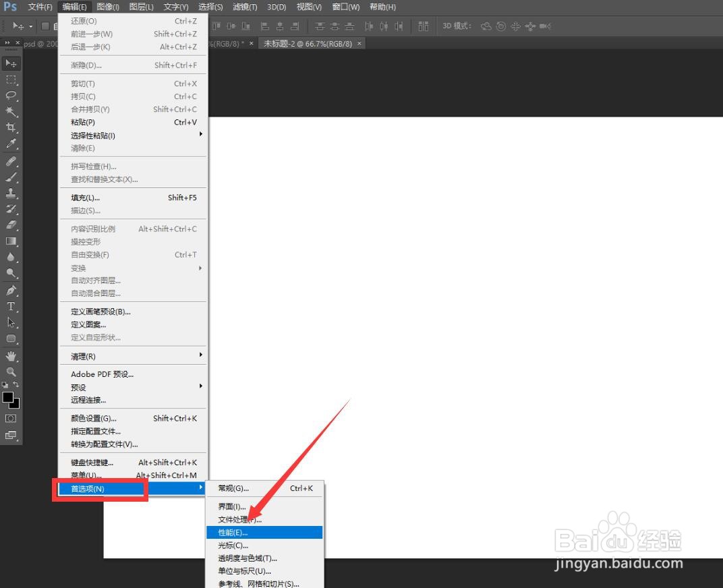Select 常规(G)... in preferences submenu

point(264,488)
